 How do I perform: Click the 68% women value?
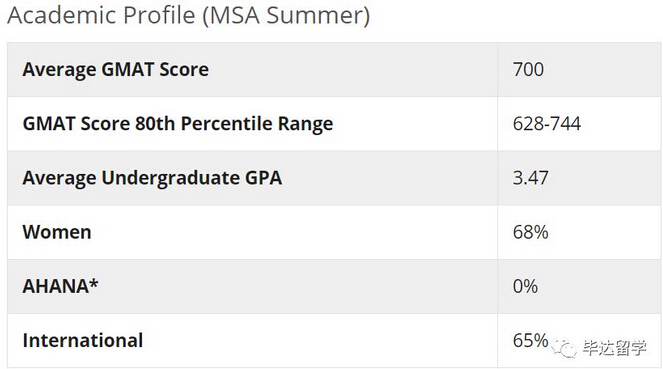click(530, 232)
